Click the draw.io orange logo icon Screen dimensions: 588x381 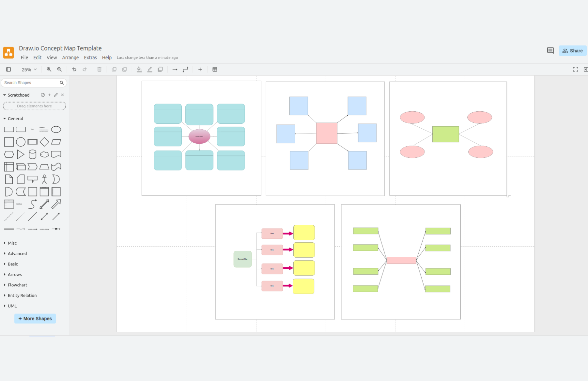[x=8, y=52]
